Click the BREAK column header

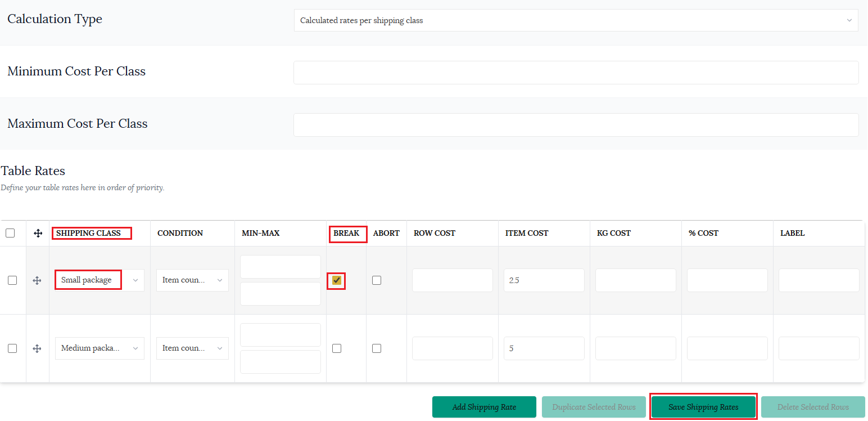point(346,233)
